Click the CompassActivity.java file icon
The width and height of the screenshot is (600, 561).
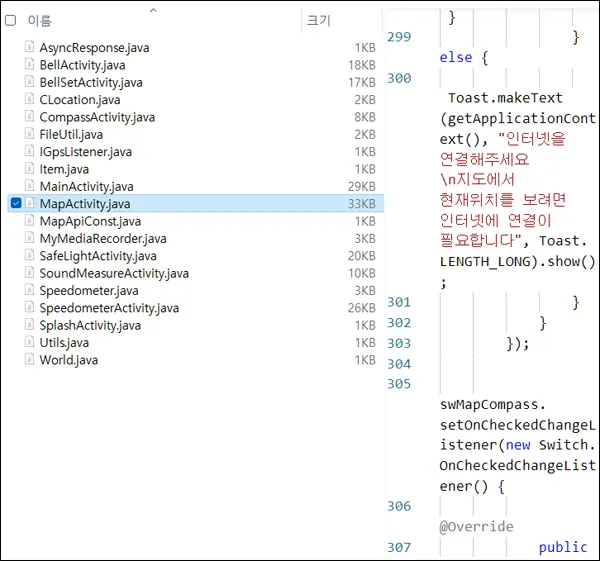(x=29, y=116)
